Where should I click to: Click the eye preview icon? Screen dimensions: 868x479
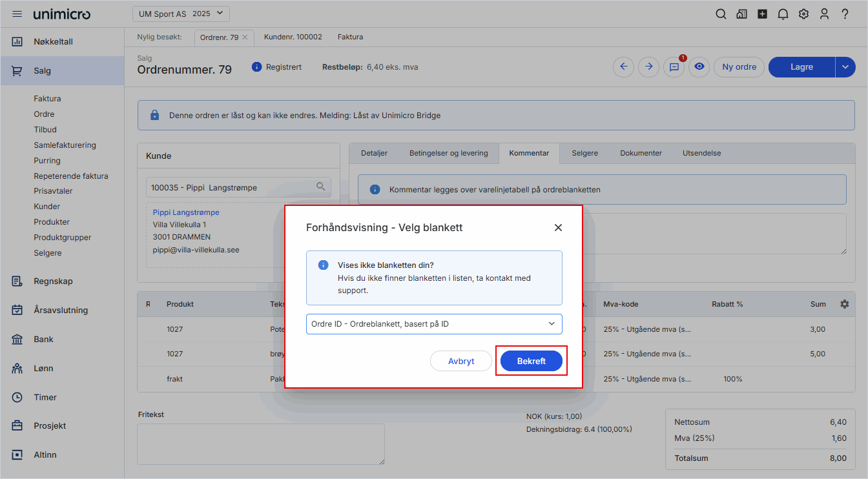pos(699,66)
